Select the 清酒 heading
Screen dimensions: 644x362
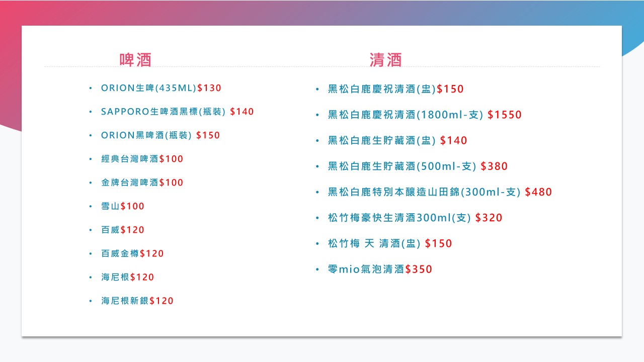[386, 60]
